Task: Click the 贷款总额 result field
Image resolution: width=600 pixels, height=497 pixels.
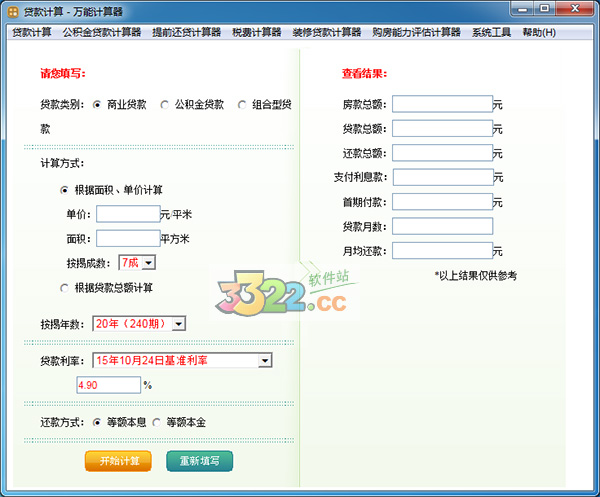Action: tap(442, 129)
